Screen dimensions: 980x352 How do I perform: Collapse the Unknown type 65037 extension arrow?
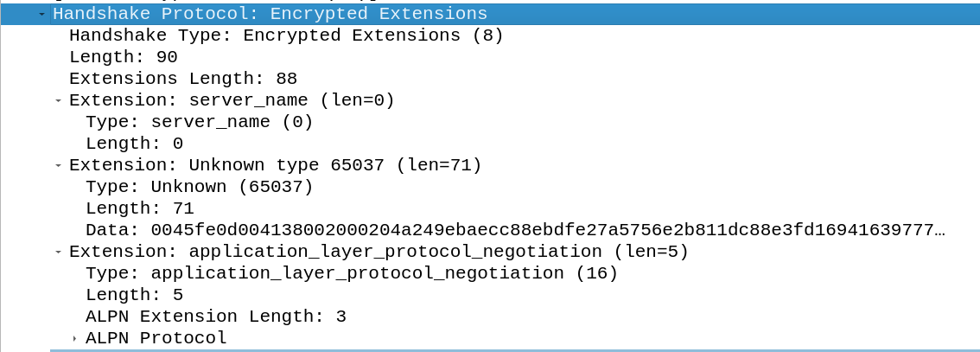pyautogui.click(x=58, y=165)
